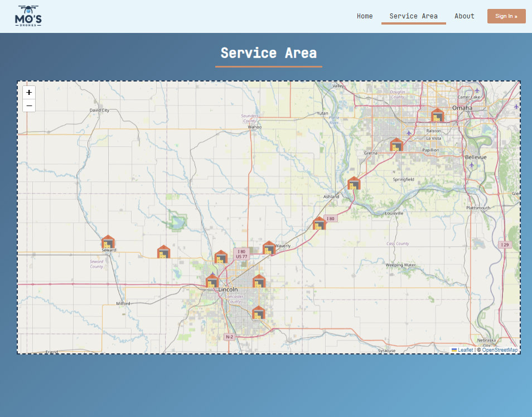Click the warehouse marker in north Omaha
The height and width of the screenshot is (417, 532).
tap(438, 115)
